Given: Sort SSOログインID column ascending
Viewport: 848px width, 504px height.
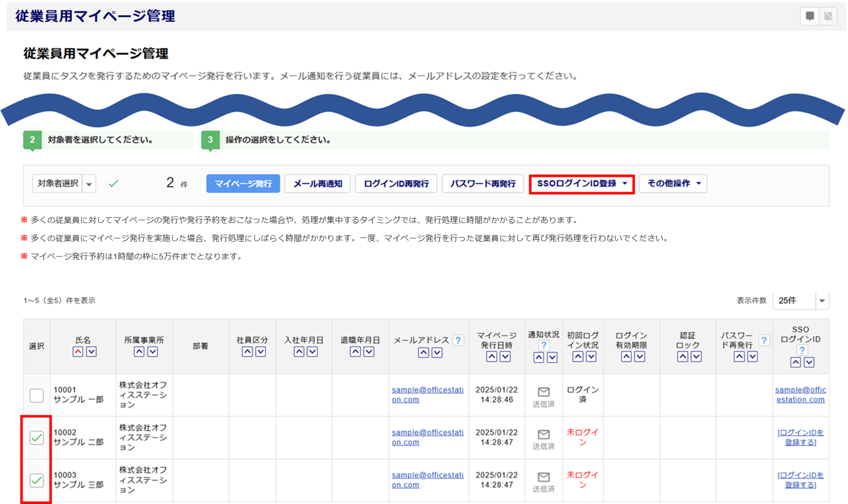Looking at the screenshot, I should click(795, 362).
